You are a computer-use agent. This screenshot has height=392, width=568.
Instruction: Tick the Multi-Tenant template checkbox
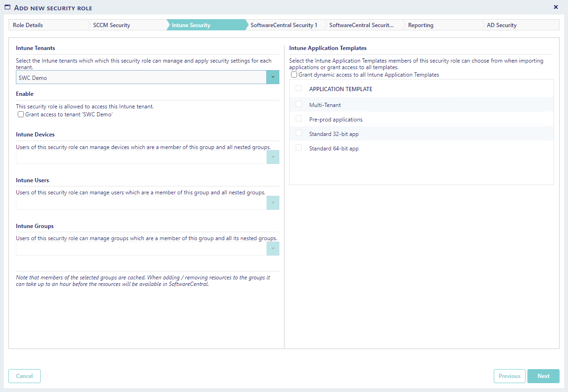click(299, 104)
